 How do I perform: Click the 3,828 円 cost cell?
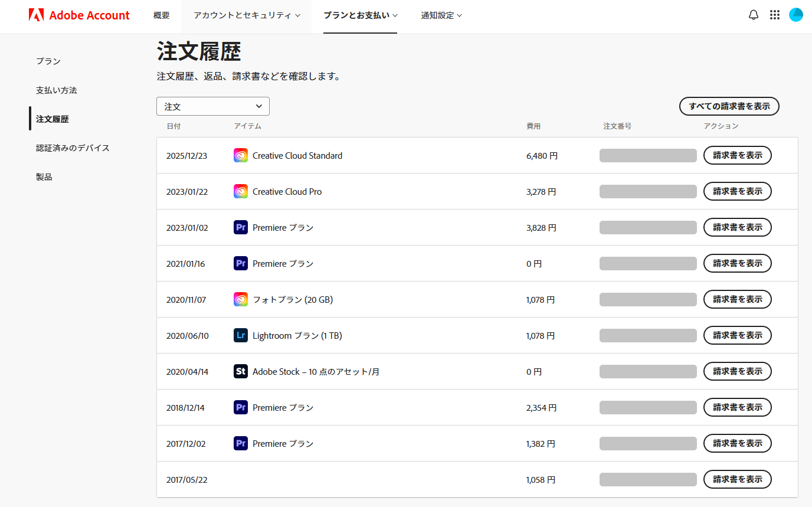pos(541,228)
